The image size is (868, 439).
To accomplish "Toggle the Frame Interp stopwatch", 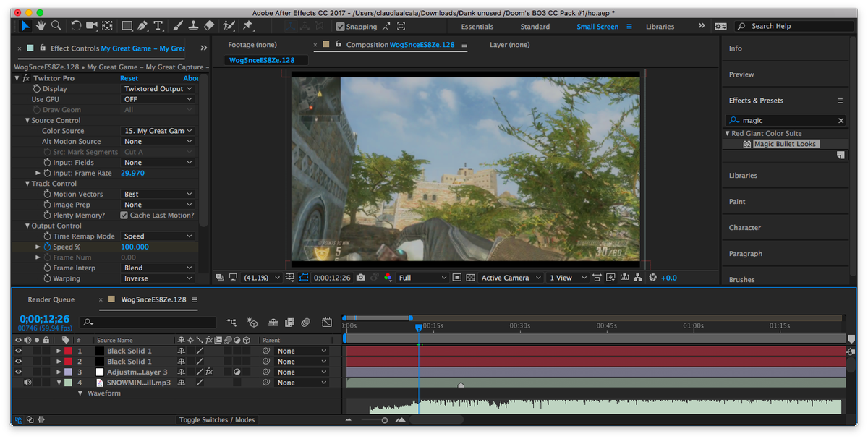I will click(47, 268).
